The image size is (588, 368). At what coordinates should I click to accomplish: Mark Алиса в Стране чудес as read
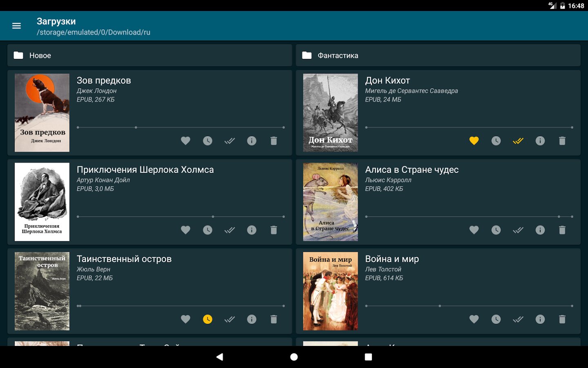518,230
